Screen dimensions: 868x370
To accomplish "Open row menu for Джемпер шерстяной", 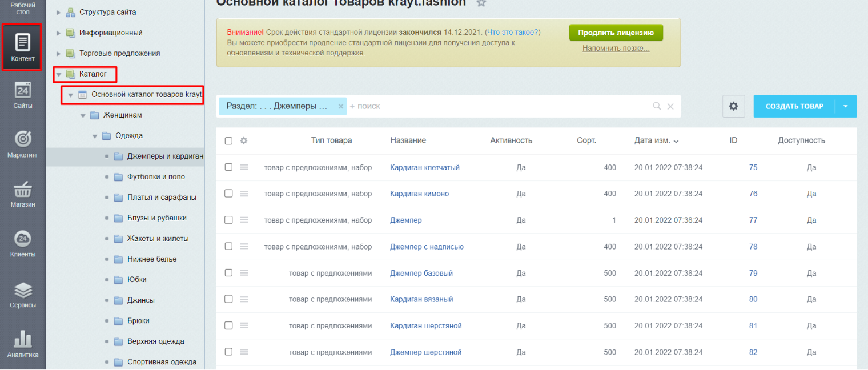I will 244,352.
